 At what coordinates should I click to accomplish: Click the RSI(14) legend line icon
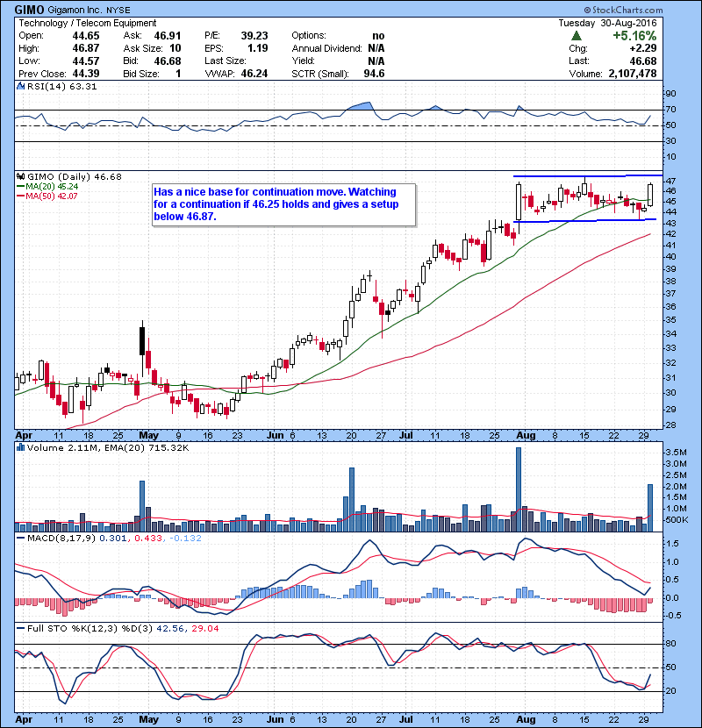pyautogui.click(x=20, y=87)
